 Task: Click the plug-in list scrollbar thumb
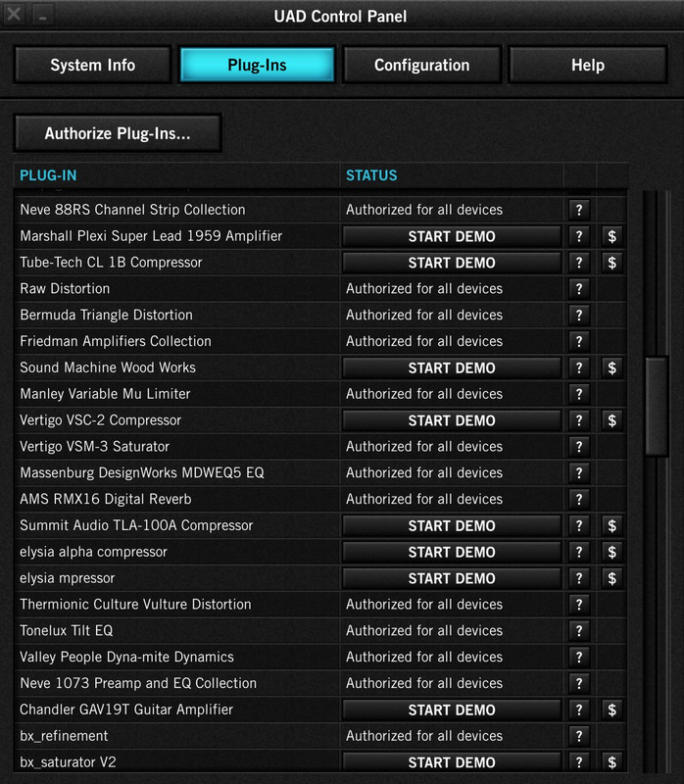[x=656, y=406]
